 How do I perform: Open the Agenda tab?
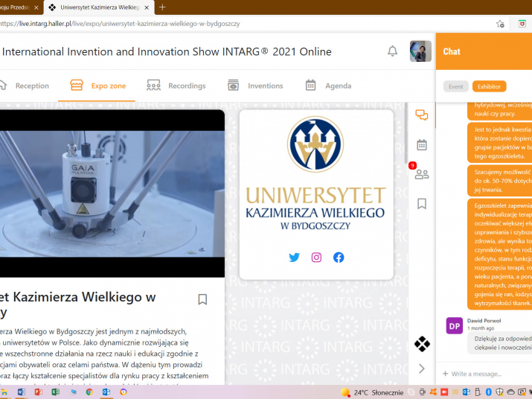[x=328, y=86]
